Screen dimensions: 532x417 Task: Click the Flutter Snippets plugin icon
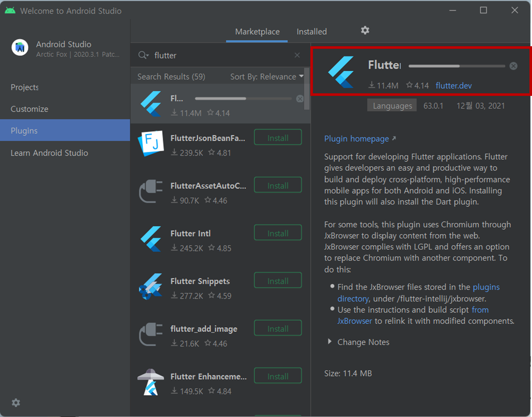[151, 286]
